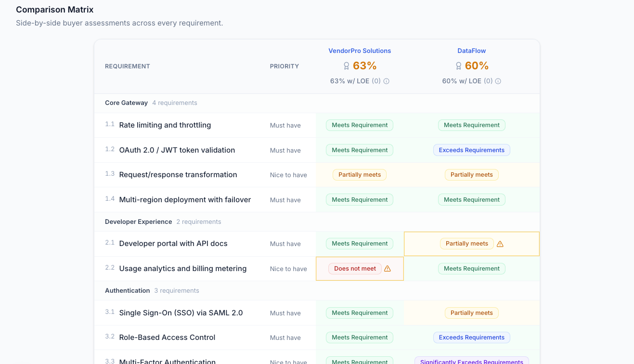Click the '3 requirements' count beside Authentication
This screenshot has width=634, height=364.
(177, 291)
